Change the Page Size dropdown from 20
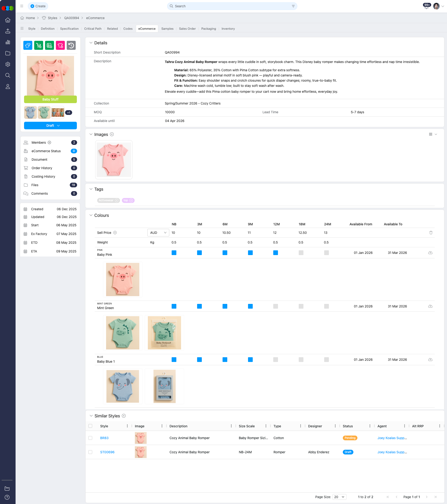Screen dimensions: 447x504 click(x=339, y=497)
